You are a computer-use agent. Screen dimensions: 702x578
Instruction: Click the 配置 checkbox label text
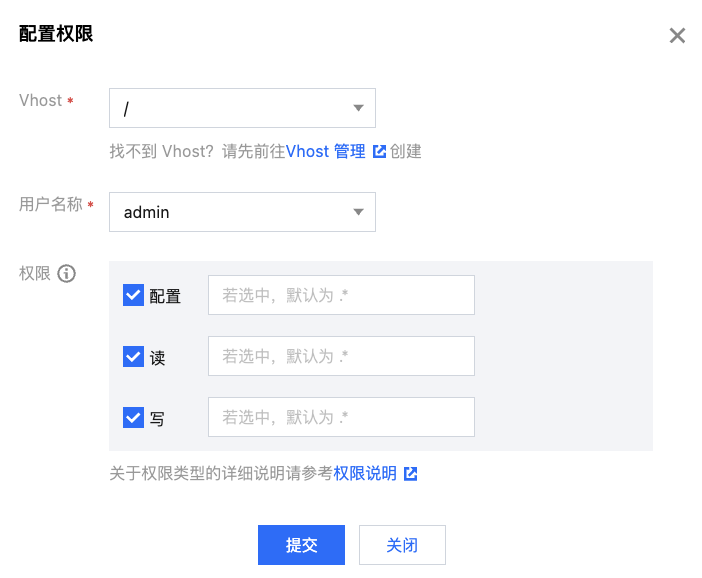[x=165, y=296]
